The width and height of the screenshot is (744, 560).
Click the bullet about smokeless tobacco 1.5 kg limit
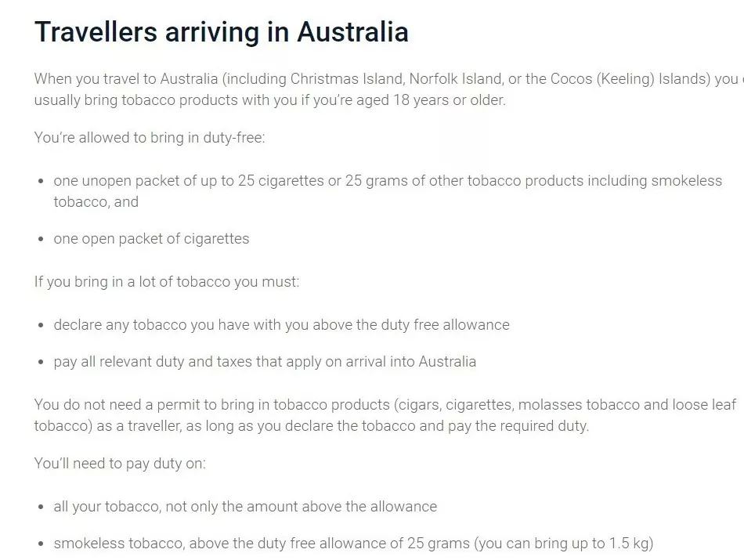click(x=353, y=543)
